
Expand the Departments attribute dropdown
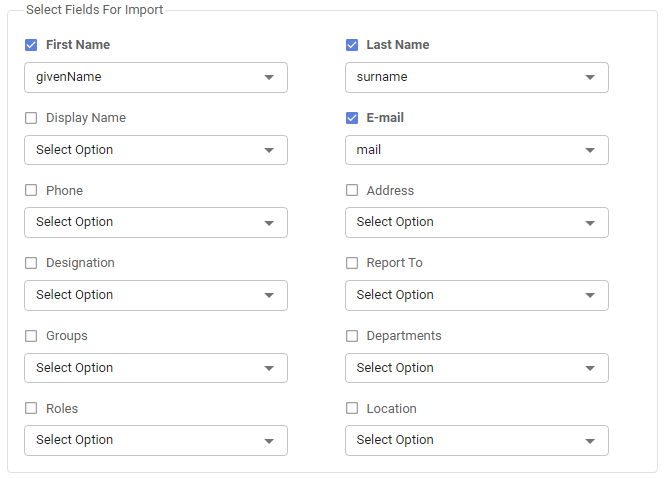pos(476,368)
